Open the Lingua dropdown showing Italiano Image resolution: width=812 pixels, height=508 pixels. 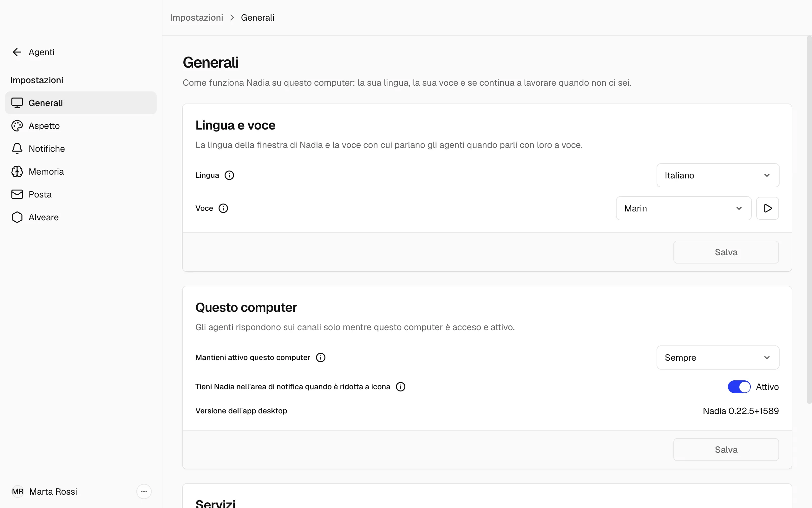718,175
